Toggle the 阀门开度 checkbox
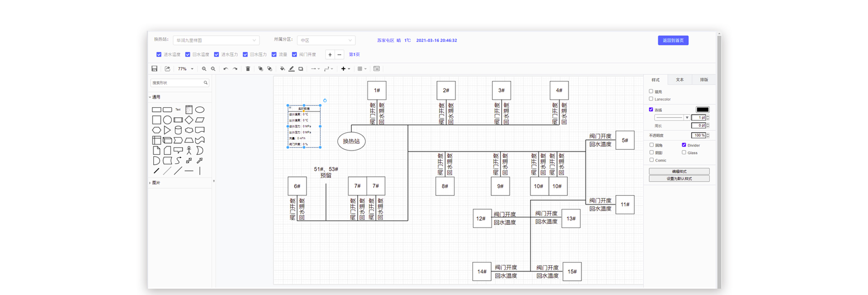 (x=294, y=54)
